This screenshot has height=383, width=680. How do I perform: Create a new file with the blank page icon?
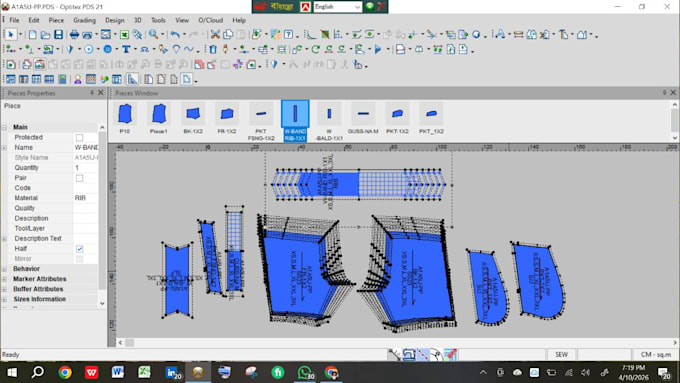click(x=33, y=34)
